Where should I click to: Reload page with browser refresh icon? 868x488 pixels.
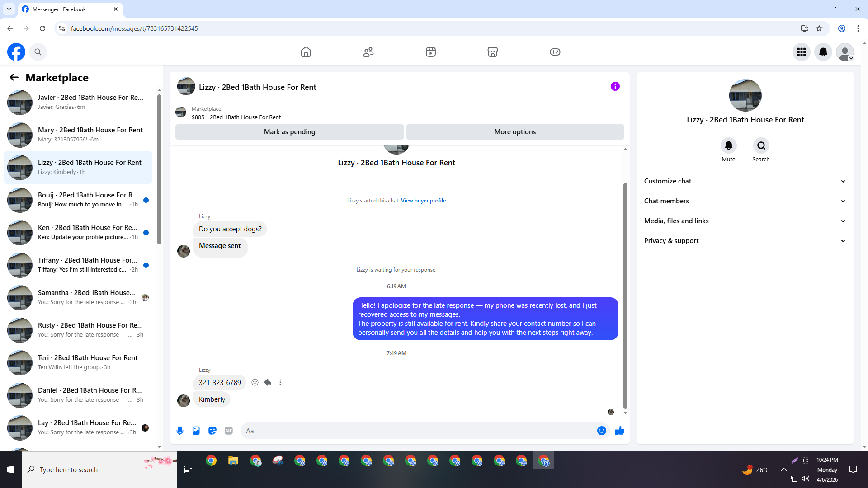pyautogui.click(x=42, y=28)
